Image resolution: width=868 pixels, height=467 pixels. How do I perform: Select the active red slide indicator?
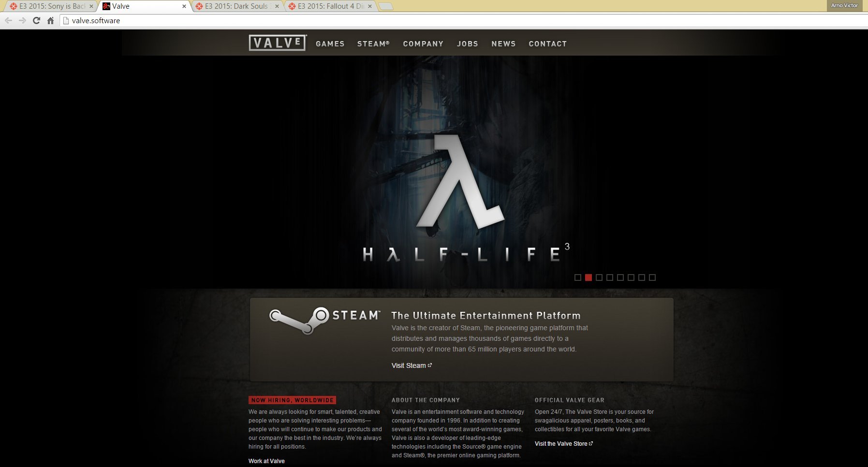click(x=588, y=277)
